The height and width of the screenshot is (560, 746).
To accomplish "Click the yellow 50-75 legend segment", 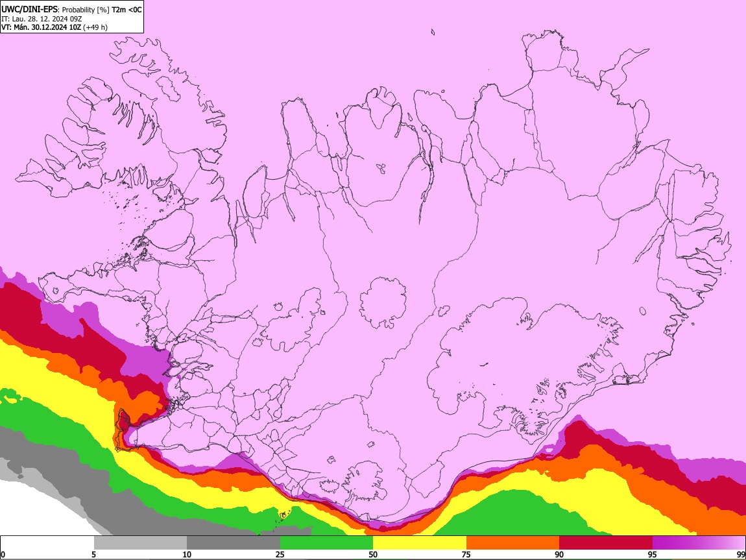I will coord(420,543).
